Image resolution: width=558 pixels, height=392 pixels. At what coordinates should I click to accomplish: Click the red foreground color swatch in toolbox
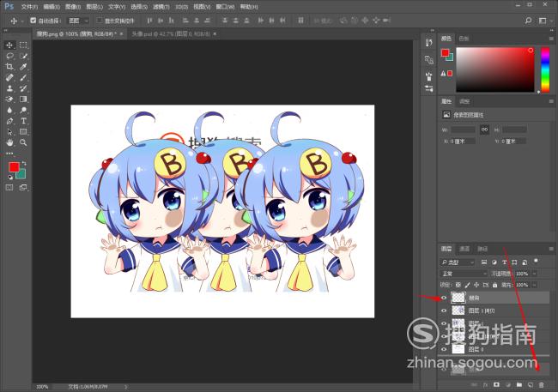pos(14,167)
